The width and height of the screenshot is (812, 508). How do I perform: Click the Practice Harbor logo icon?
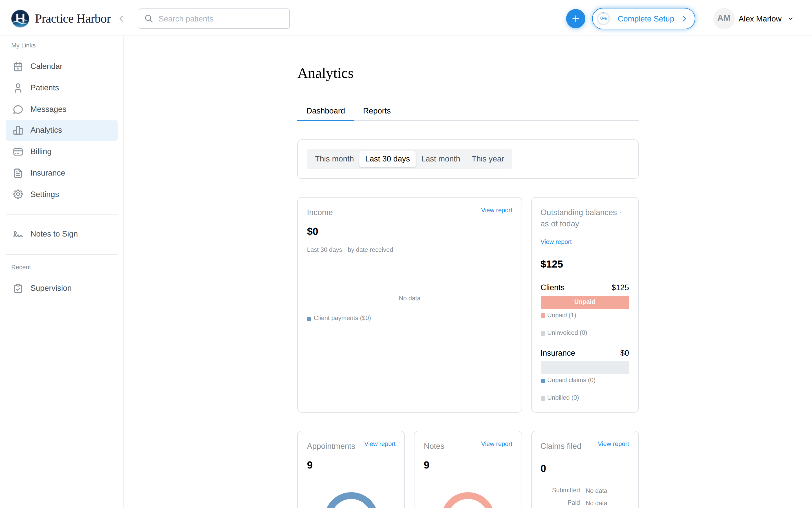click(x=20, y=18)
